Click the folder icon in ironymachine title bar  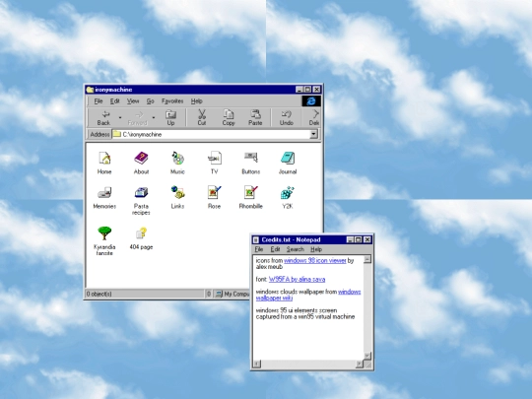[x=90, y=90]
